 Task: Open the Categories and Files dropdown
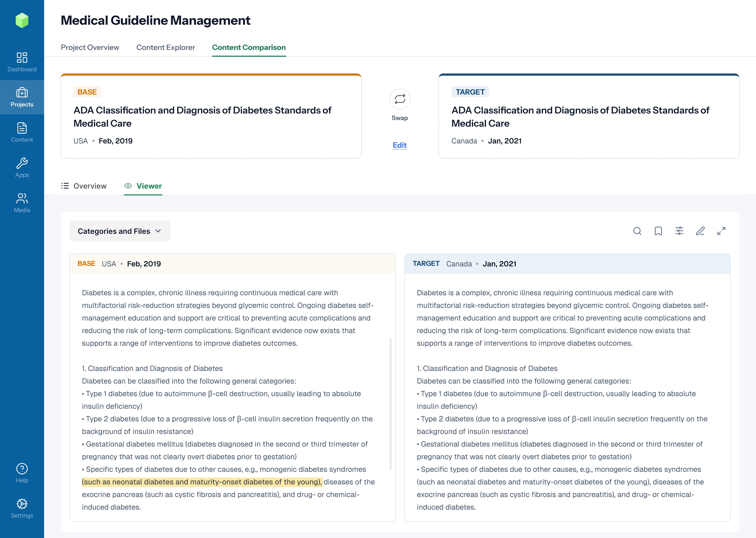point(120,231)
